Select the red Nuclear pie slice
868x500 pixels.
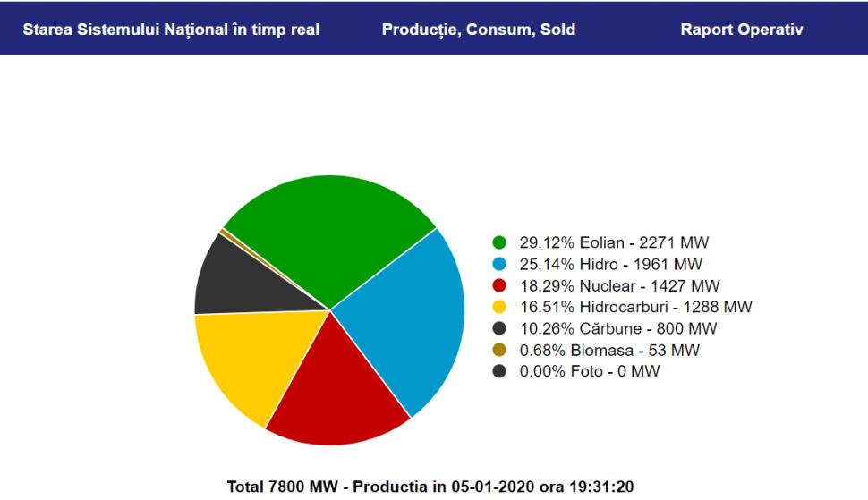click(x=336, y=394)
